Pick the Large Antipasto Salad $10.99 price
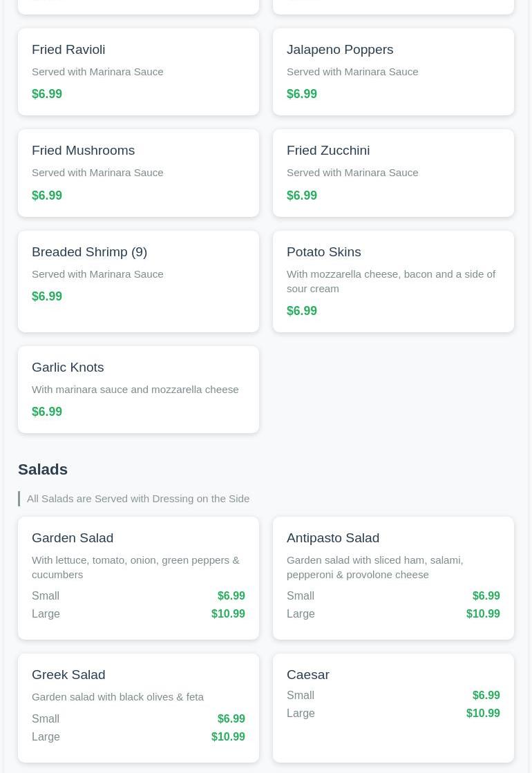Image resolution: width=532 pixels, height=773 pixels. [x=483, y=614]
